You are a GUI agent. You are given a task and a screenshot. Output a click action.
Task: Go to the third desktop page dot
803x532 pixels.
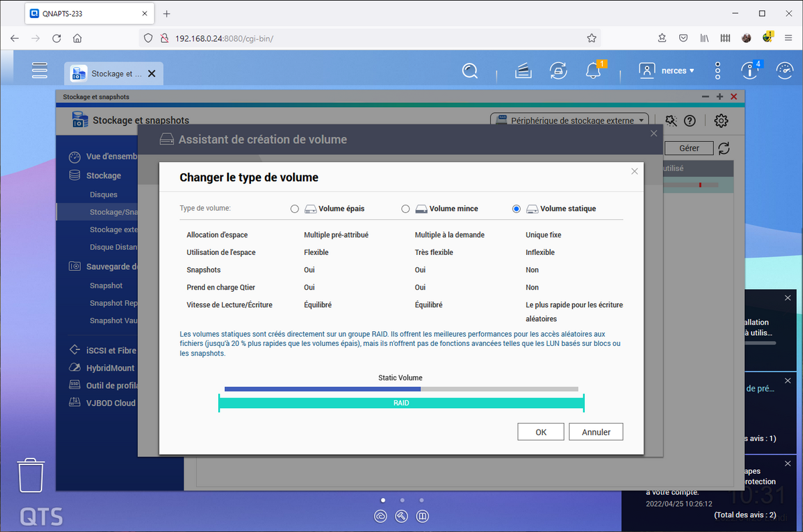tap(421, 500)
